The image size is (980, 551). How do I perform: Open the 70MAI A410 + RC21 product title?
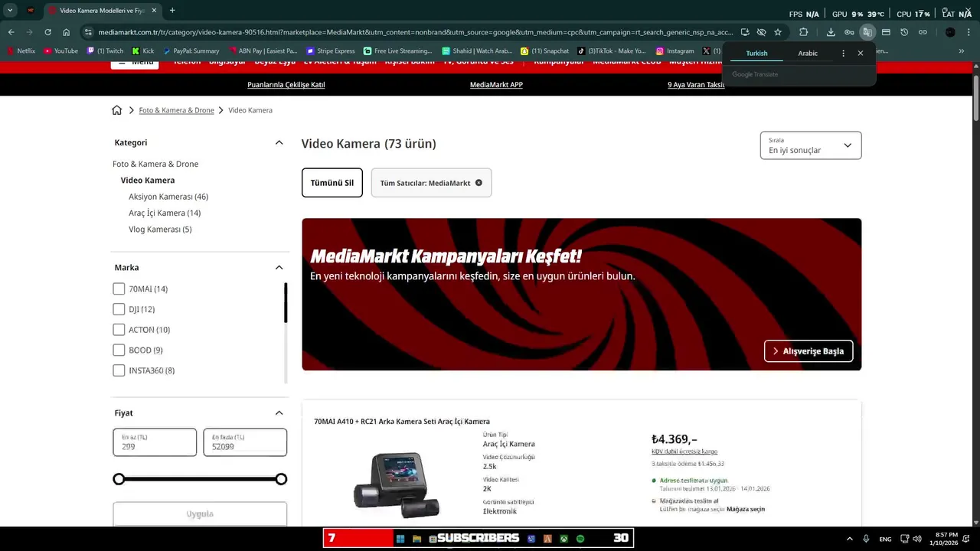(402, 422)
